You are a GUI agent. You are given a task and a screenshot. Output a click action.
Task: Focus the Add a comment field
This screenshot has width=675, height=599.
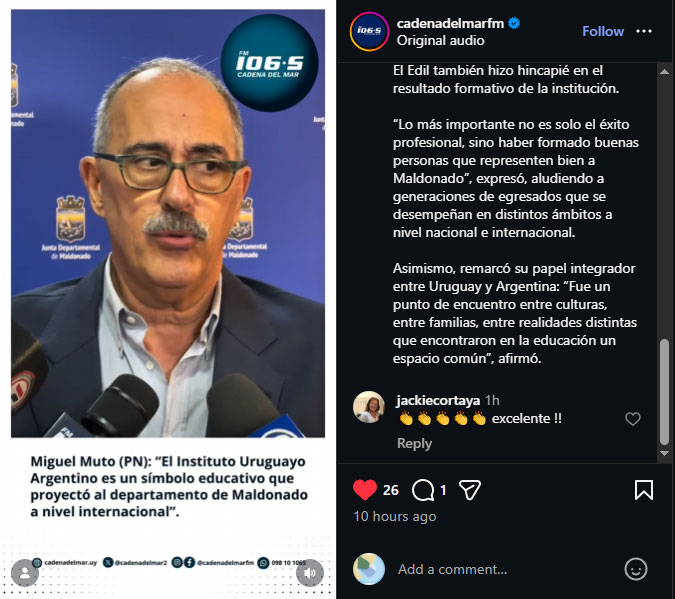click(x=504, y=569)
